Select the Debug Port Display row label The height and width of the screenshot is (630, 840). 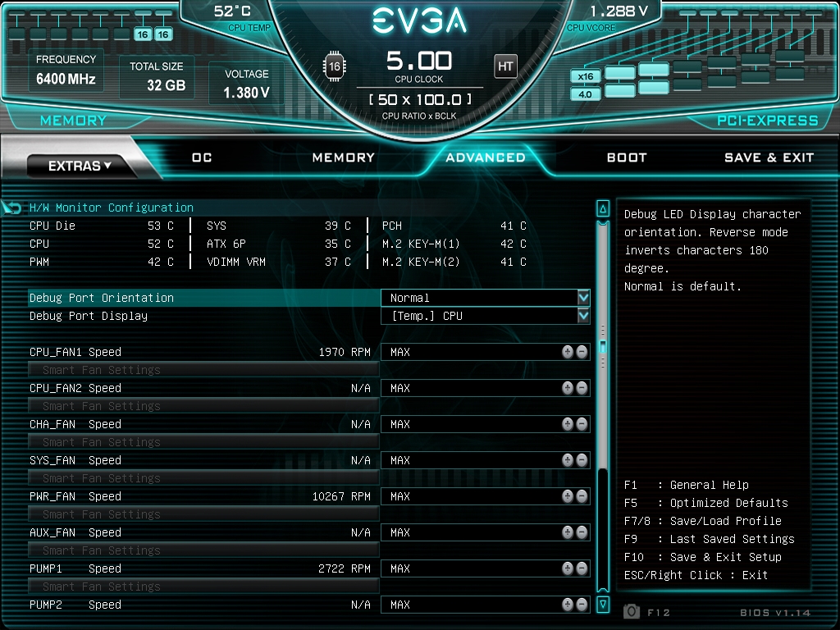(x=89, y=316)
